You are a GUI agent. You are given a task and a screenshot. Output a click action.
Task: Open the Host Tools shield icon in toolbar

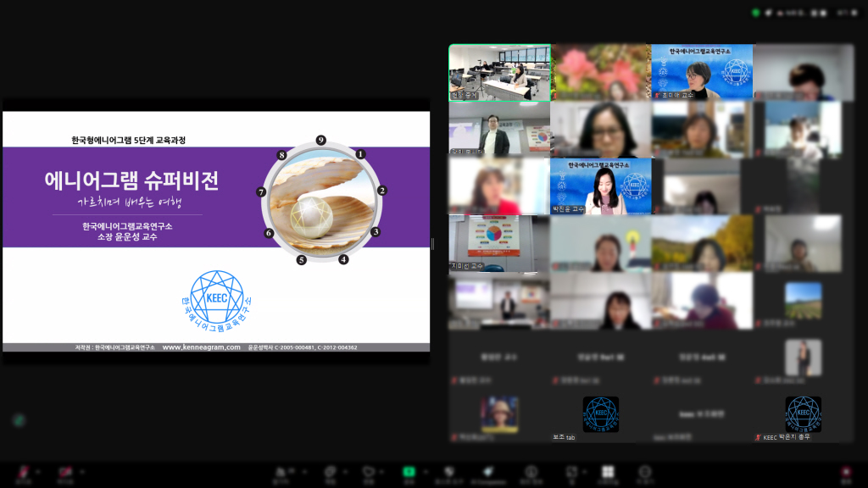click(449, 472)
